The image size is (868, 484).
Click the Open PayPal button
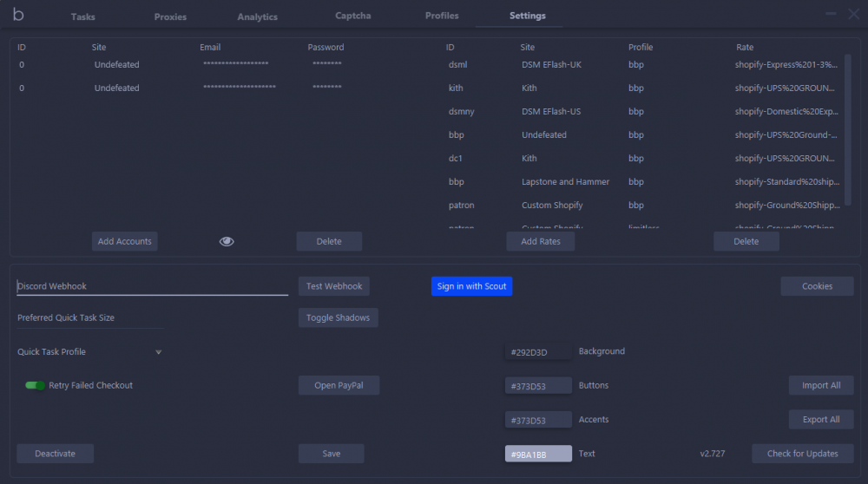pos(339,385)
